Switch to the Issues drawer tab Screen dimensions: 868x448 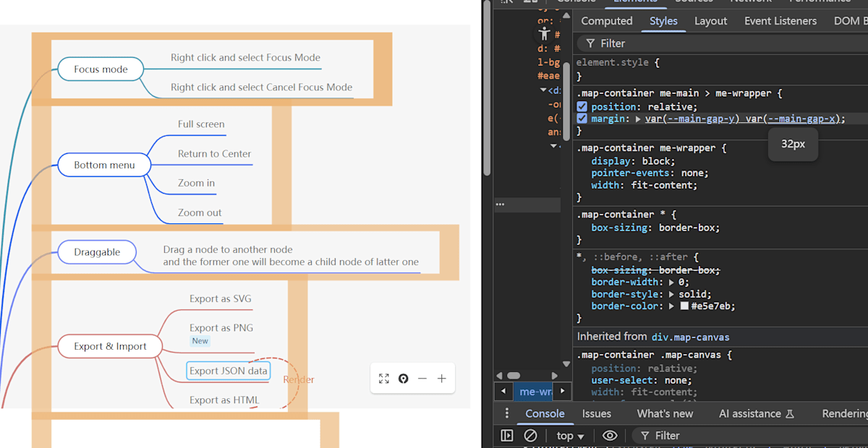(x=597, y=413)
